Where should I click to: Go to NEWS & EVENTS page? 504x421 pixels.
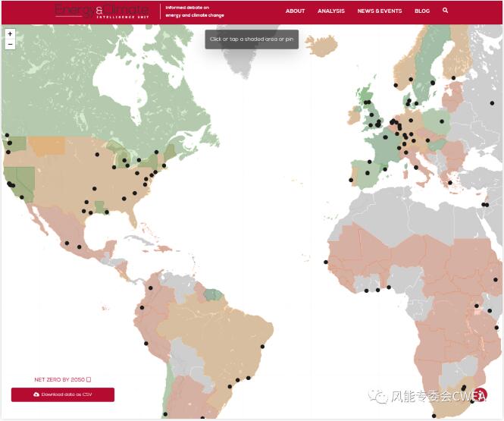pyautogui.click(x=380, y=11)
